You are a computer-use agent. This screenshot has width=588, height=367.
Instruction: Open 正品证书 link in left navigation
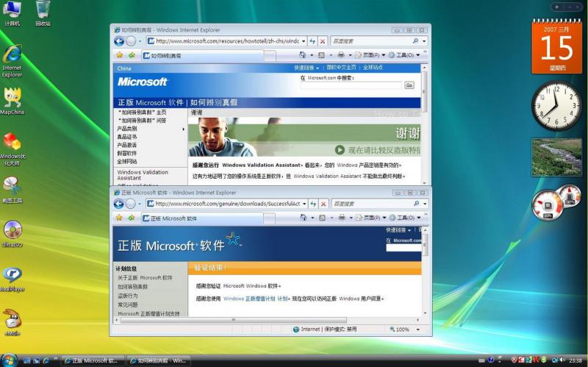tap(126, 137)
